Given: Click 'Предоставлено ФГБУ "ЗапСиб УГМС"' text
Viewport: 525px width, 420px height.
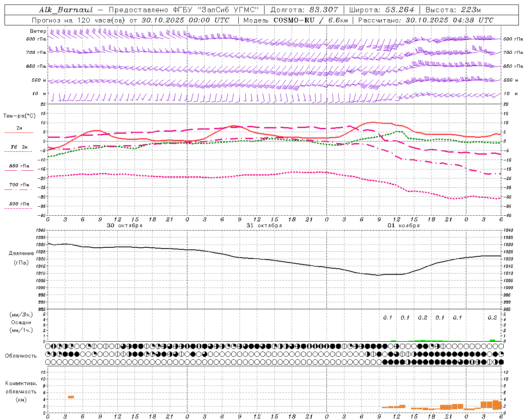Looking at the screenshot, I should [x=184, y=10].
